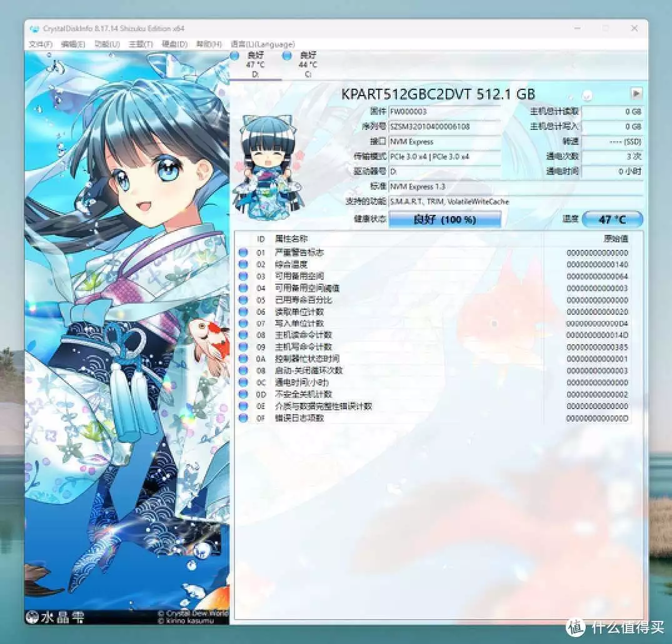
Task: Click the 属性名称 column header
Action: (291, 239)
